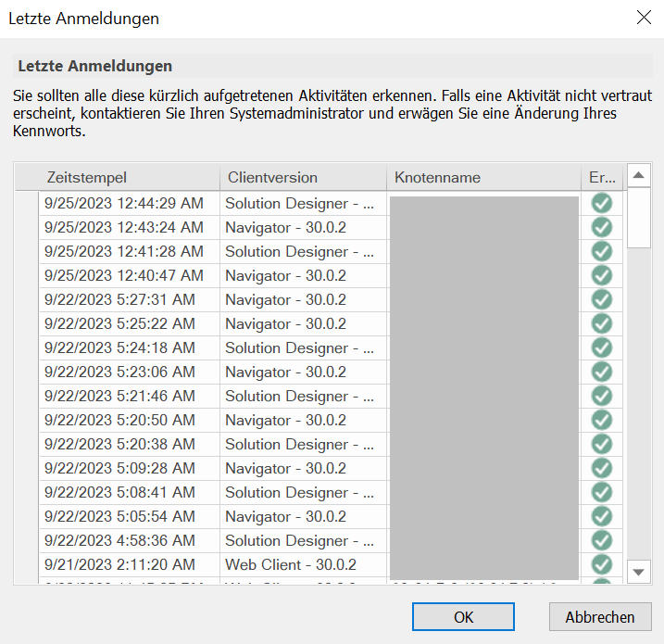The height and width of the screenshot is (644, 664).
Task: Click the scrollbar down arrow
Action: (x=639, y=572)
